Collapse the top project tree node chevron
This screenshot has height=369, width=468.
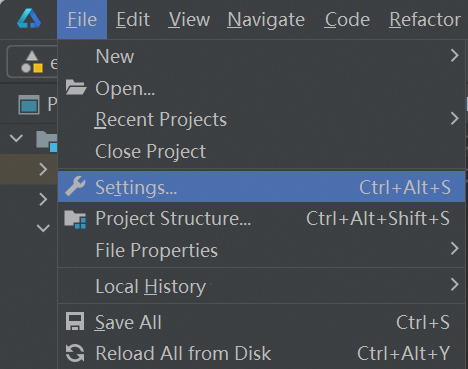click(16, 138)
